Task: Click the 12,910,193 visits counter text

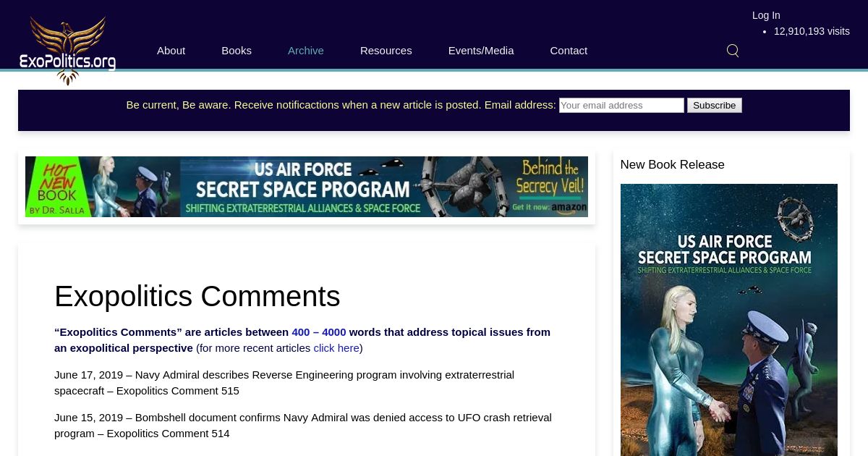Action: click(x=812, y=31)
